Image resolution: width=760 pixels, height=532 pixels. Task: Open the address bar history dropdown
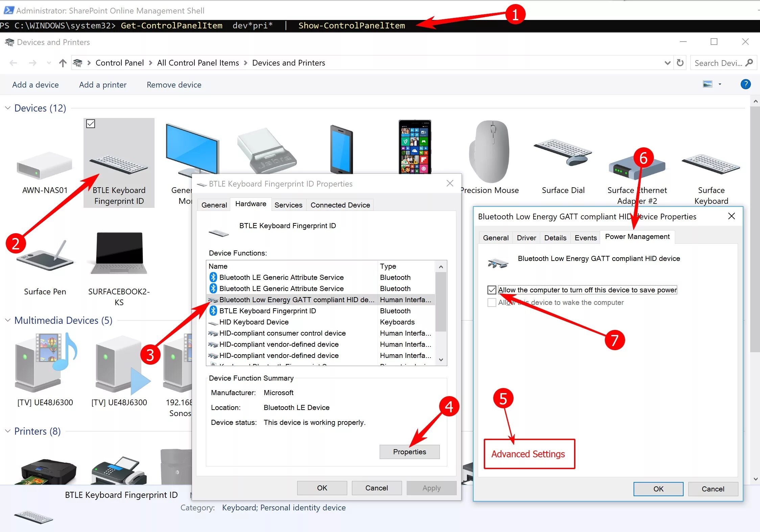(x=667, y=63)
